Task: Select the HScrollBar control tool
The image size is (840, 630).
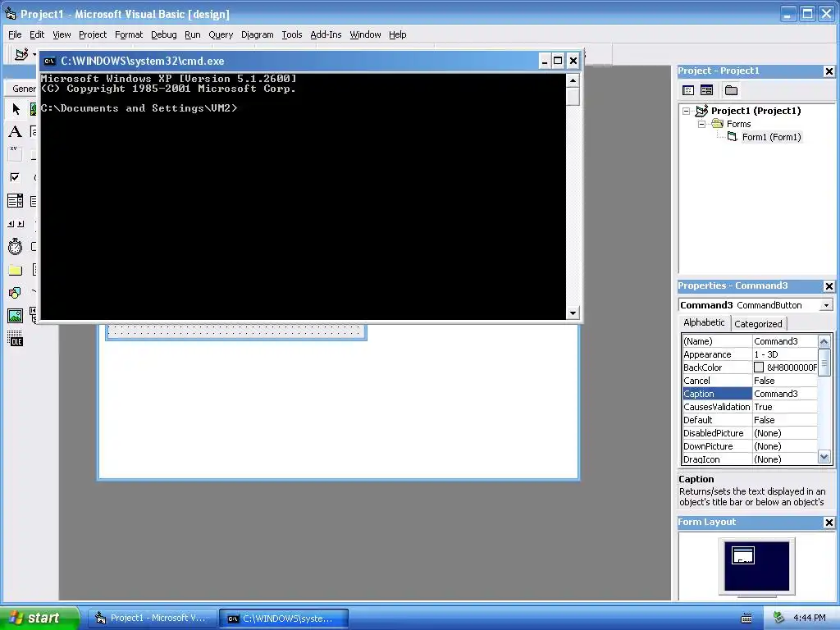Action: point(16,224)
